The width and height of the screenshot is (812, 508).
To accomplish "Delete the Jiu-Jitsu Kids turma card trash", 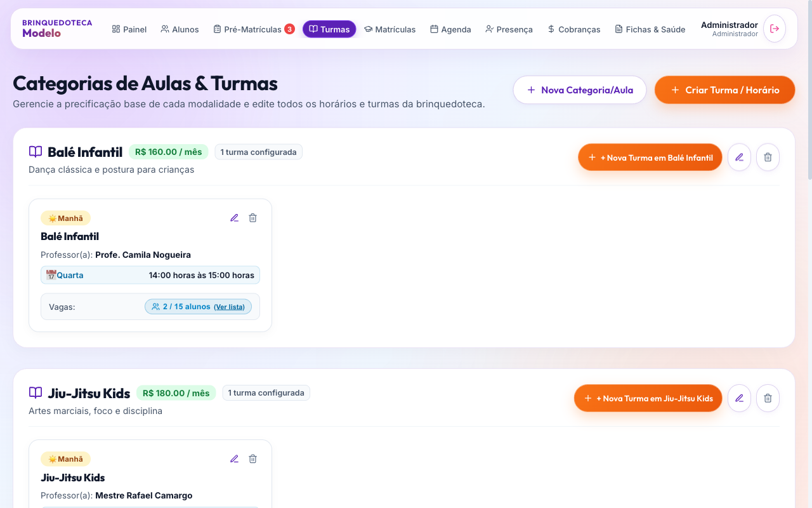I will [252, 458].
